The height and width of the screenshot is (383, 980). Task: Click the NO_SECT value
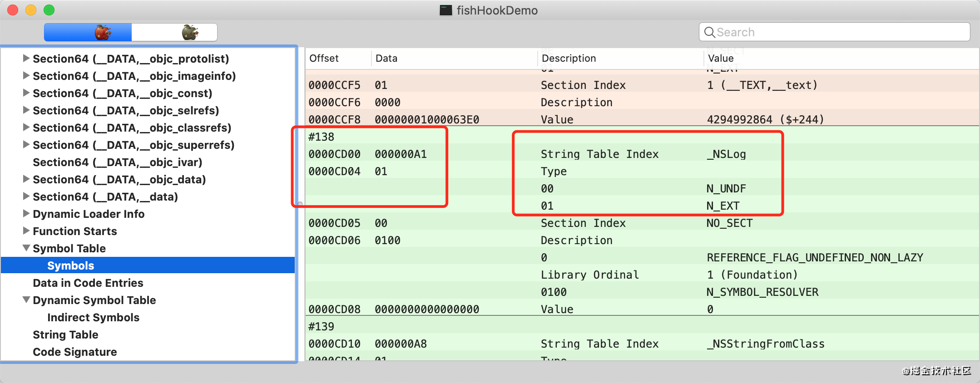tap(729, 223)
